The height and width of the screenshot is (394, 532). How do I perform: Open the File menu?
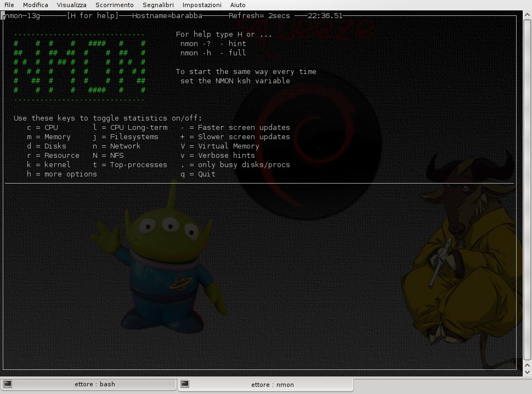click(9, 5)
